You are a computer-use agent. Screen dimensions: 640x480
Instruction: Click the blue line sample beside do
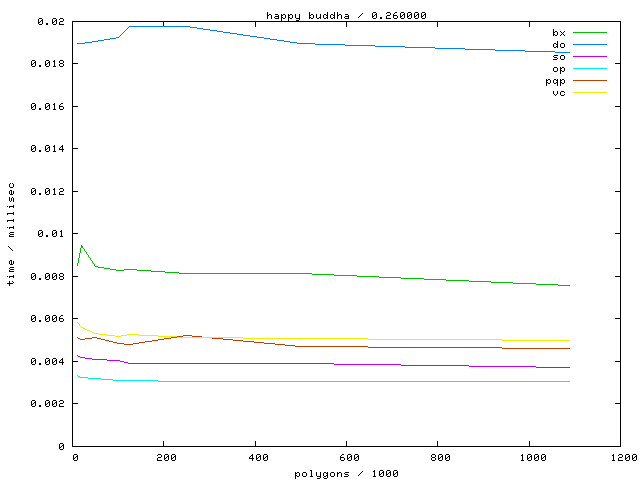pos(589,45)
